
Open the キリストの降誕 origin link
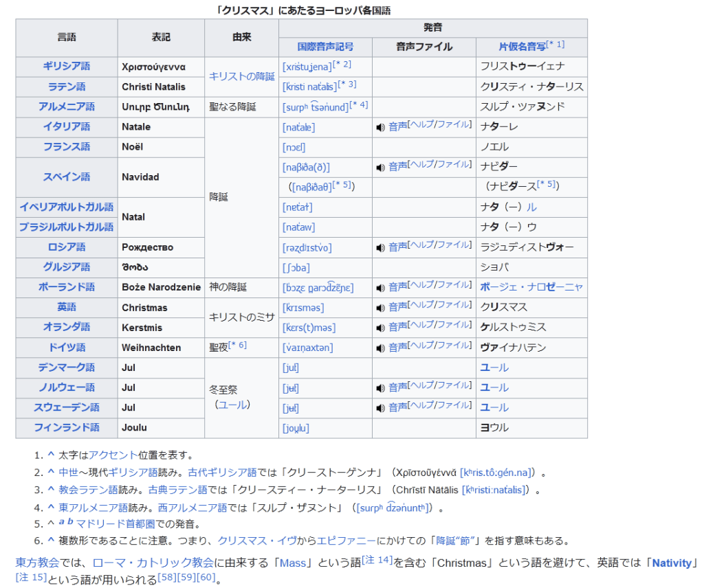click(241, 76)
